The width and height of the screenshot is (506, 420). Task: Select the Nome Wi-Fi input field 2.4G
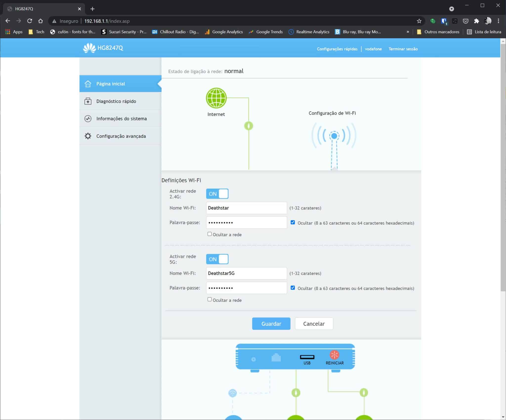click(x=246, y=208)
